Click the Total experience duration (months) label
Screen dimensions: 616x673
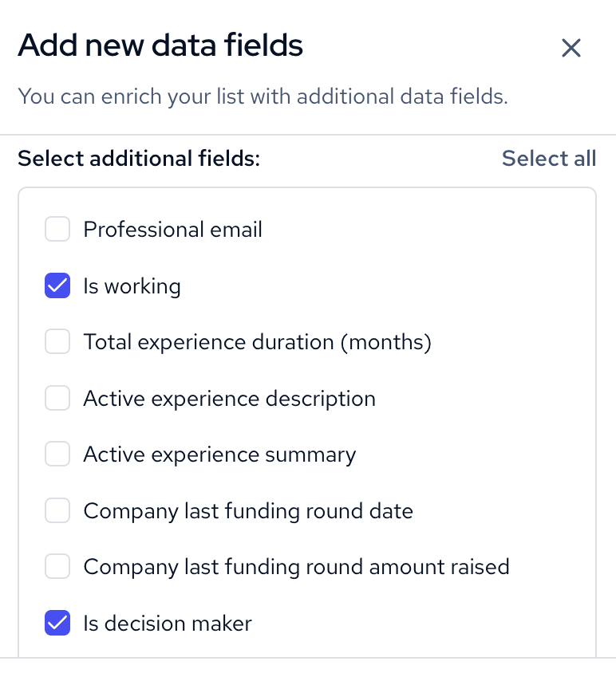(257, 342)
